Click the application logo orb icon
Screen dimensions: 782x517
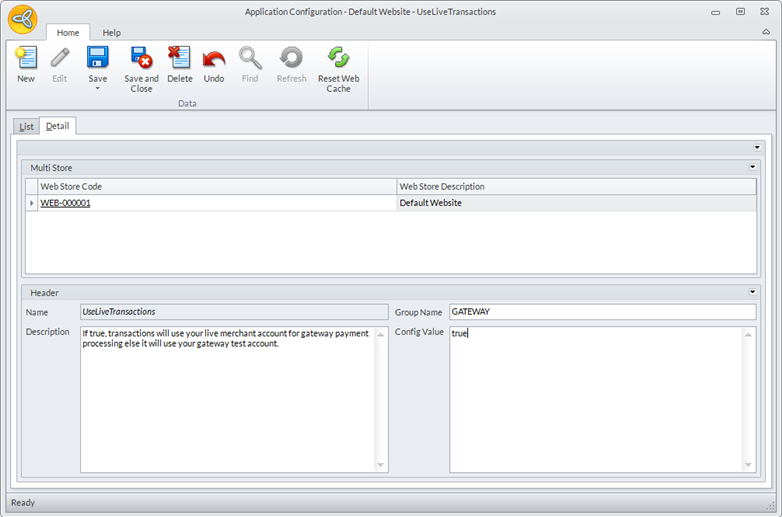[x=22, y=18]
